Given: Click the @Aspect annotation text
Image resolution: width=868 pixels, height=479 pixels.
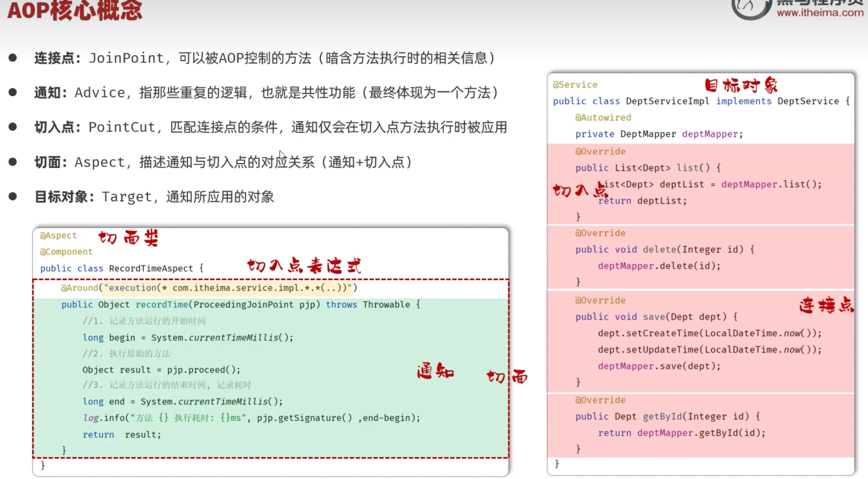Looking at the screenshot, I should 58,236.
